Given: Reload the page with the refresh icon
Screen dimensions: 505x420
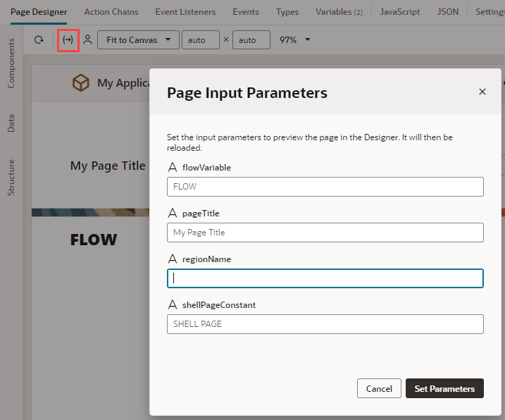Looking at the screenshot, I should (39, 40).
